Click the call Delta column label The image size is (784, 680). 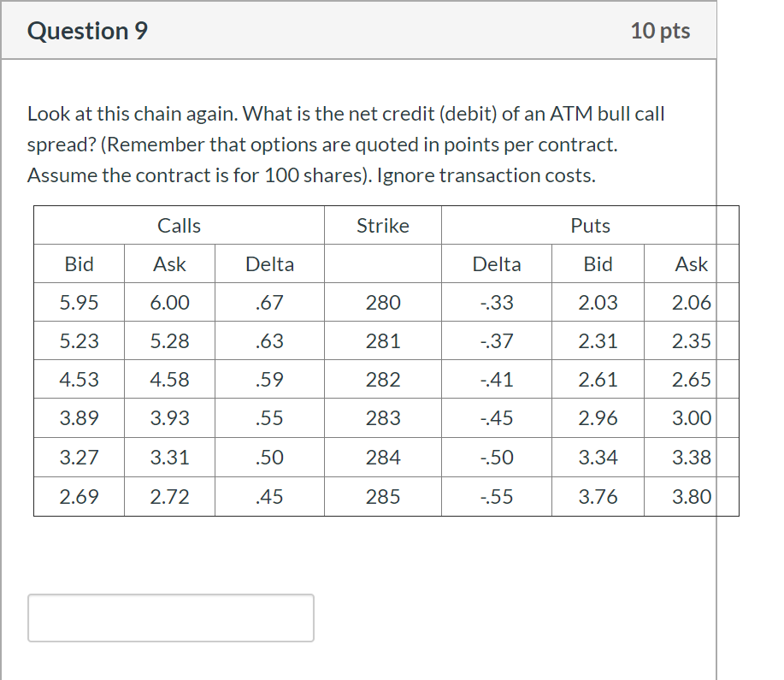point(269,263)
